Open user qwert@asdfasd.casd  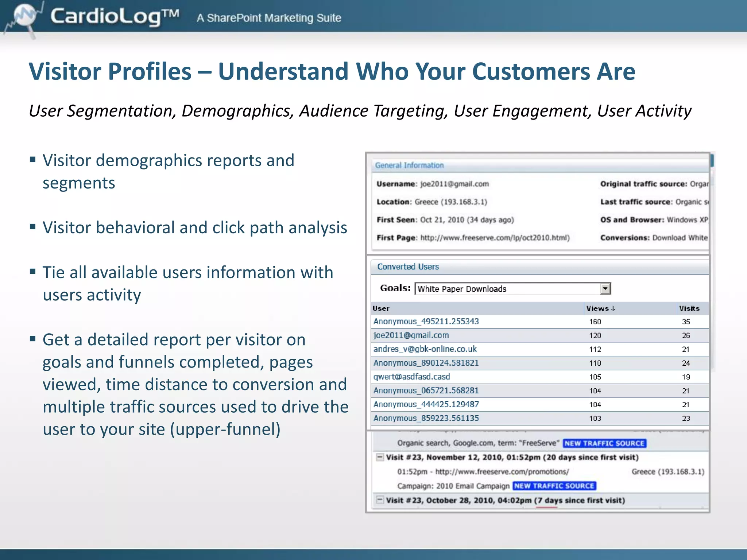(x=411, y=377)
